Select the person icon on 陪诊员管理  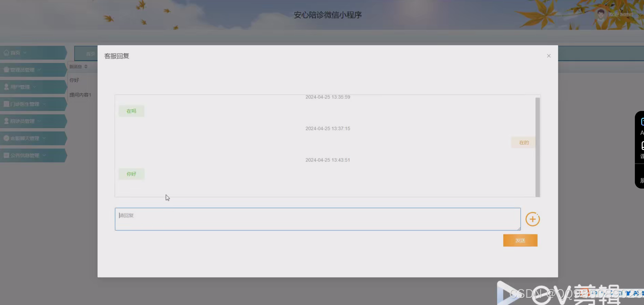(x=6, y=121)
